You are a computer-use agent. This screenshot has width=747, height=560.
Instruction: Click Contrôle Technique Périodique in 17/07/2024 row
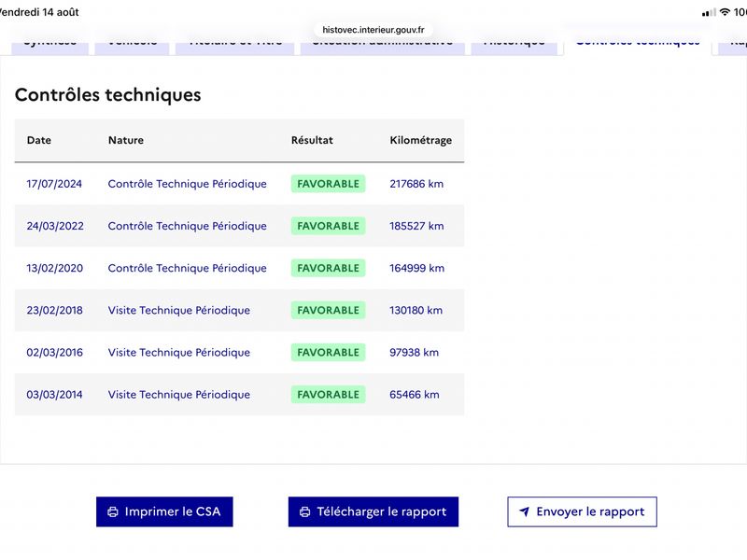pyautogui.click(x=188, y=184)
